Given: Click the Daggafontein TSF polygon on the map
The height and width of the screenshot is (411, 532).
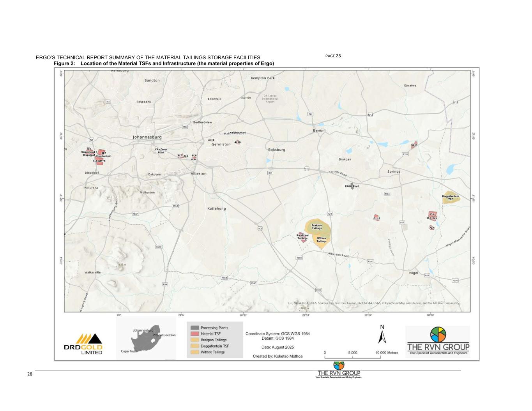Looking at the screenshot, I should (x=451, y=198).
